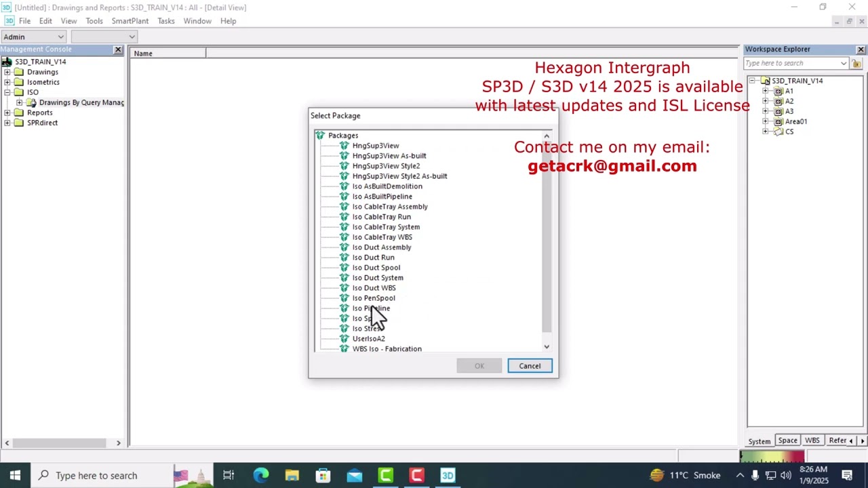This screenshot has height=488, width=868.
Task: Click the right arrow of Management Console scrollbar
Action: (x=118, y=443)
